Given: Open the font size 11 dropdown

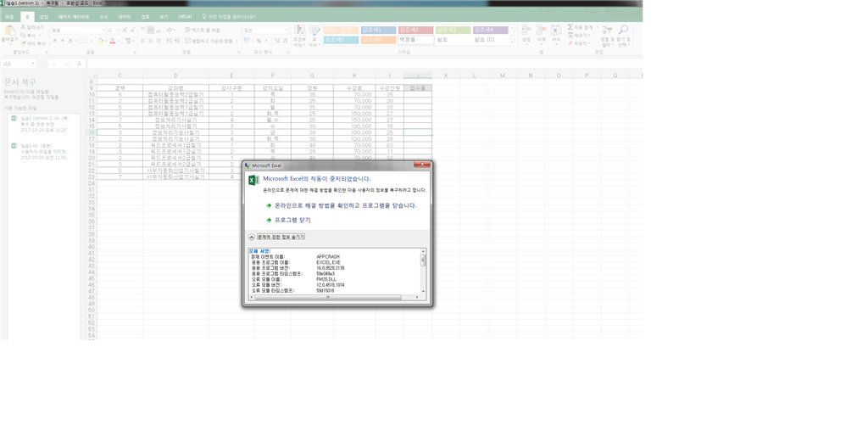Looking at the screenshot, I should tap(117, 30).
